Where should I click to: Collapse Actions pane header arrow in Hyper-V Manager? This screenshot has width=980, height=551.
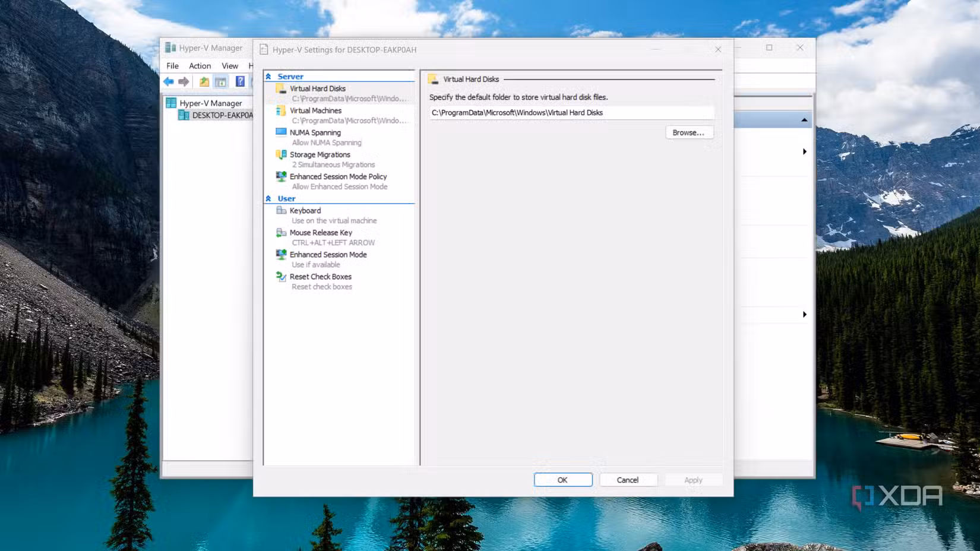point(804,120)
